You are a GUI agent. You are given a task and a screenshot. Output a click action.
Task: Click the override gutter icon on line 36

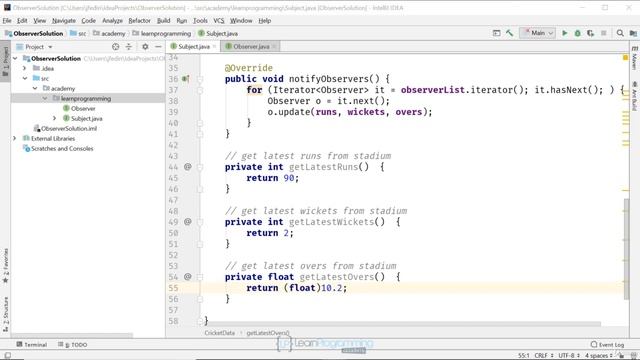pyautogui.click(x=186, y=79)
